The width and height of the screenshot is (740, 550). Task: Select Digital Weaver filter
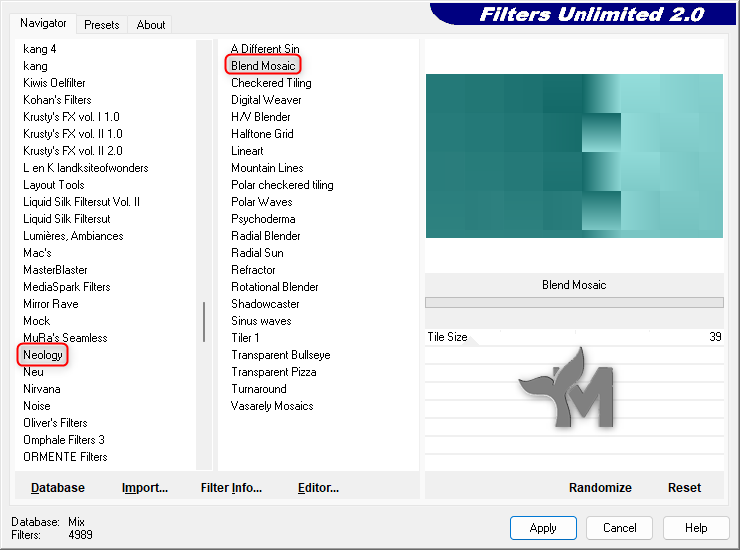(266, 100)
